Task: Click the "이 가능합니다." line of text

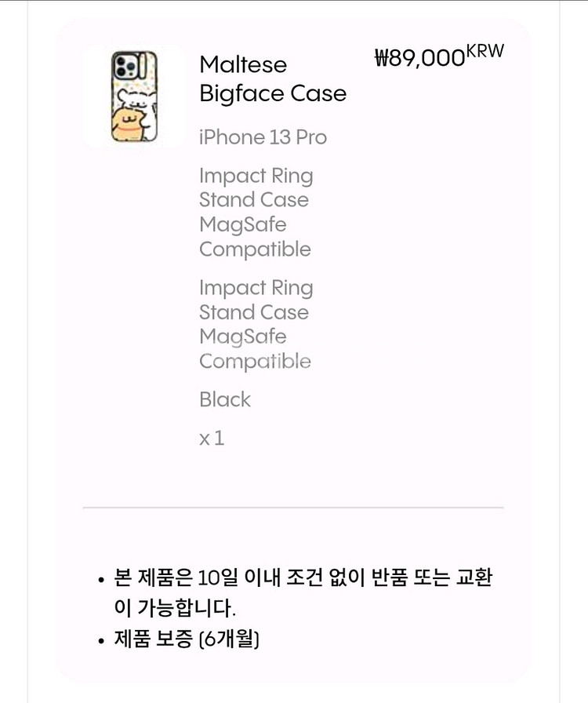Action: click(x=175, y=608)
